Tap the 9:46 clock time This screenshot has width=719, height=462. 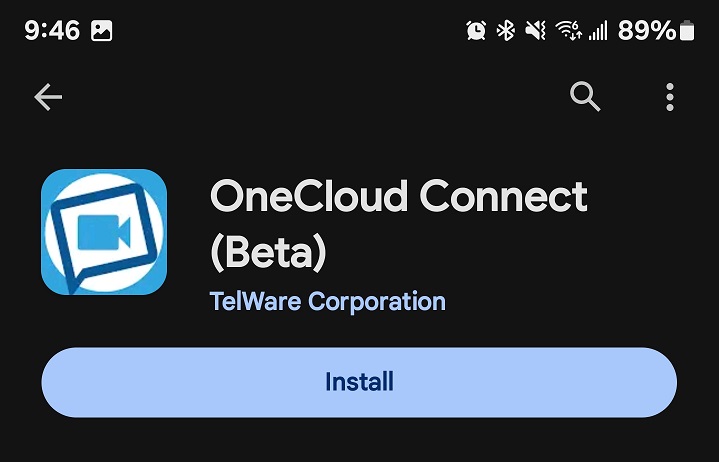pyautogui.click(x=52, y=31)
